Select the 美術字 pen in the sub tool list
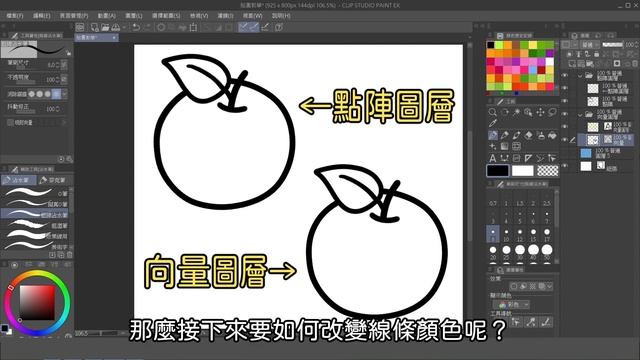640x360 pixels. tap(36, 247)
